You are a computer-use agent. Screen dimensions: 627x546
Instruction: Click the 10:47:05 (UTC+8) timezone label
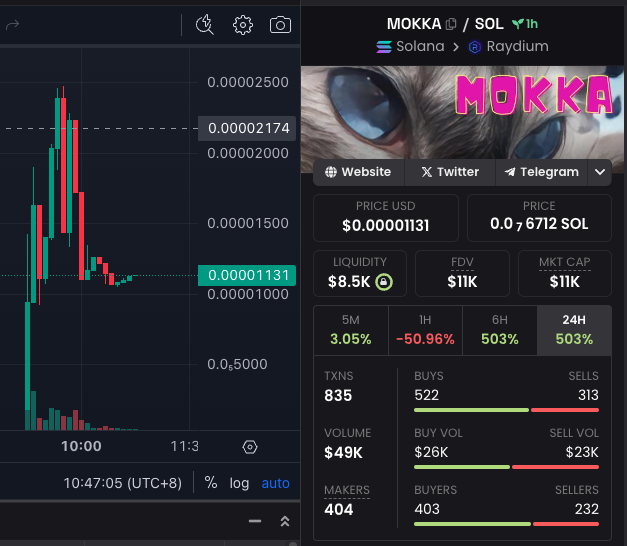(x=123, y=483)
